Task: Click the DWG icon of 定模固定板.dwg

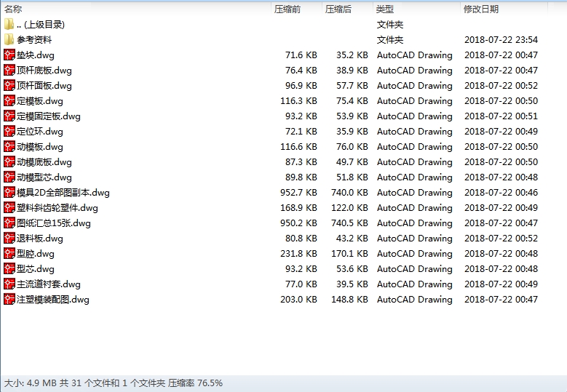Action: 9,116
